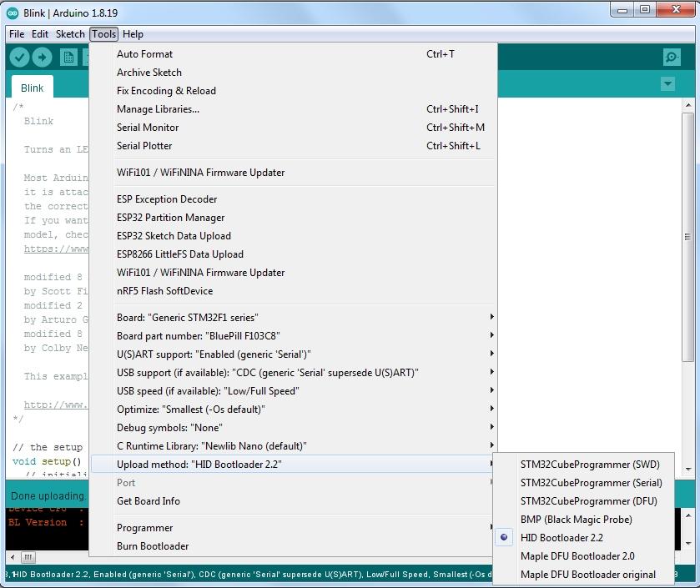This screenshot has width=700, height=588.
Task: Run ESP8266 LittleFS Data Upload
Action: [x=294, y=254]
